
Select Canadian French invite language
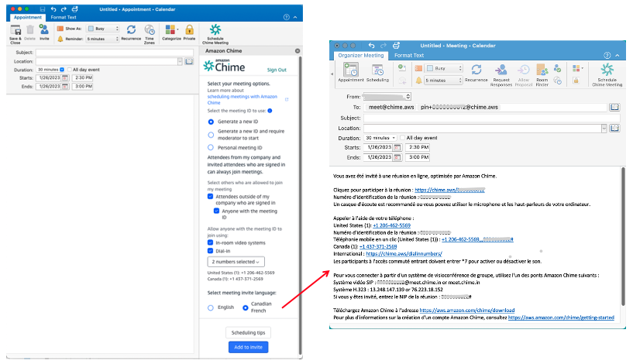point(246,307)
